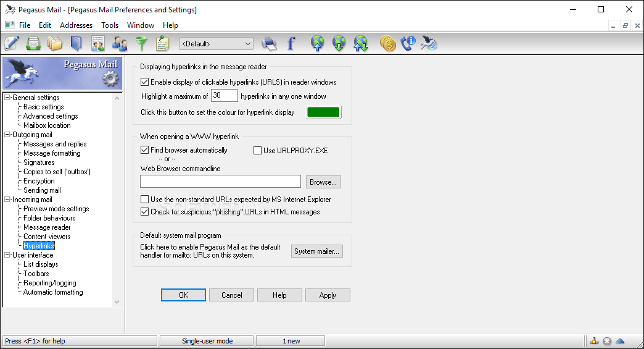Viewport: 644px width, 349px height.
Task: Click the Web Browser commandline text field
Action: [x=221, y=181]
